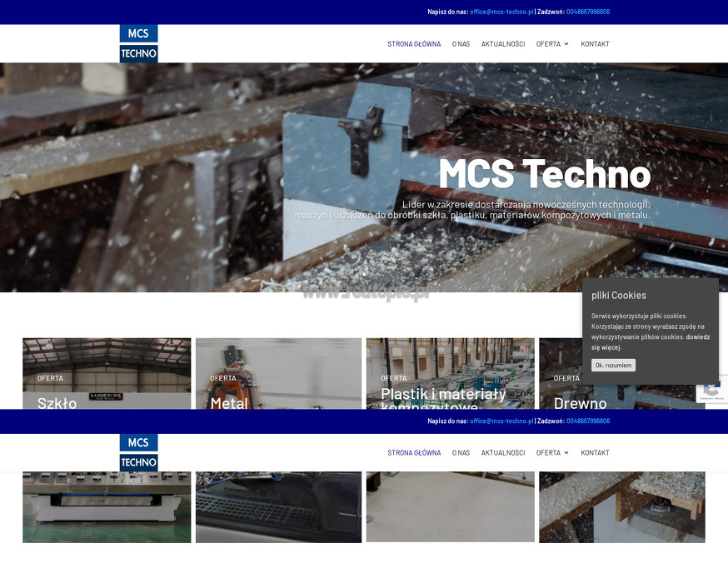This screenshot has height=583, width=728.
Task: Click office@mcs-techno.pl in blue bar above the hero
Action: point(501,12)
